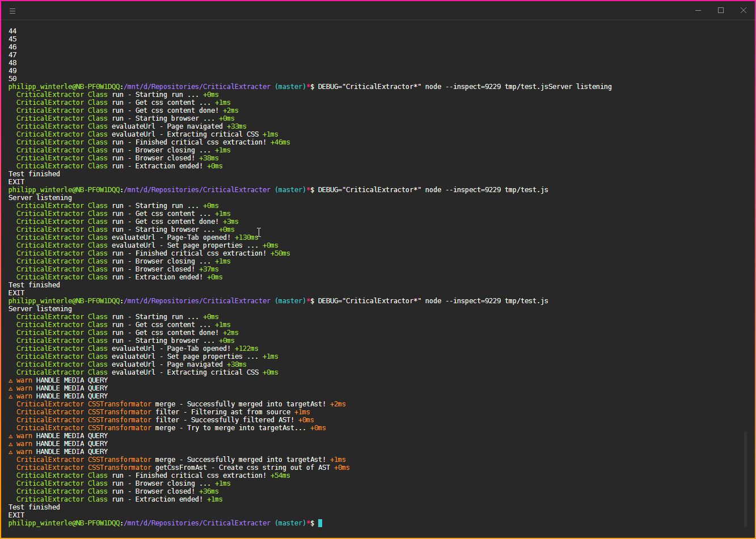Click the EXIT text at the bottom

[15, 515]
